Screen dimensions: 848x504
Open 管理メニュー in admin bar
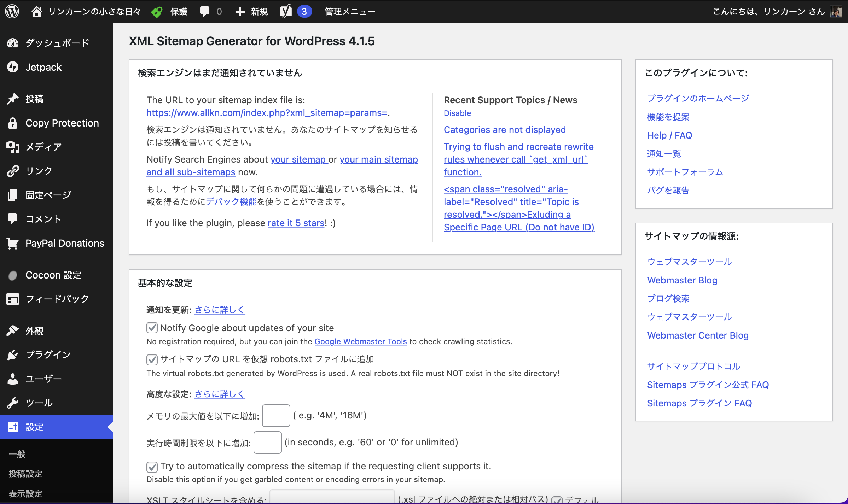click(350, 12)
